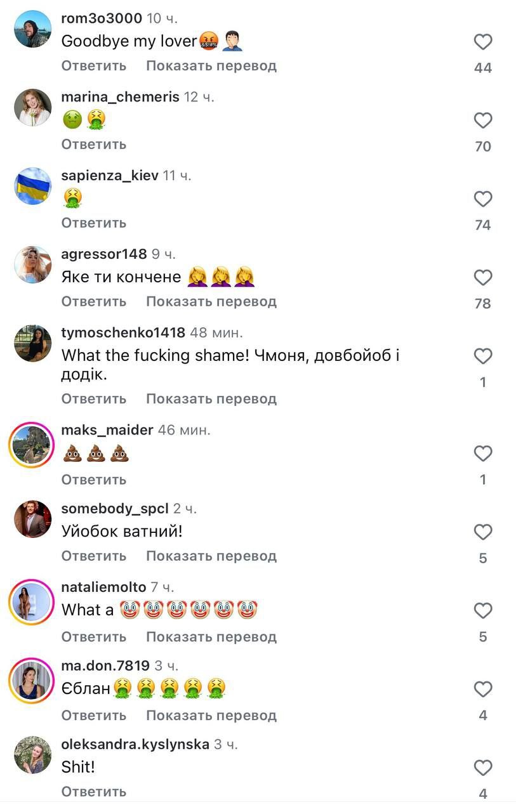Like ma.don.7819's comment
This screenshot has width=516, height=812.
(483, 690)
